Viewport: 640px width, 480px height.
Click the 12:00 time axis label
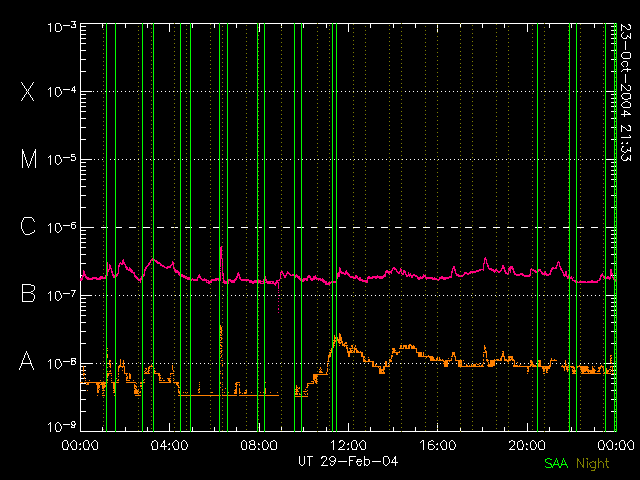pos(348,445)
